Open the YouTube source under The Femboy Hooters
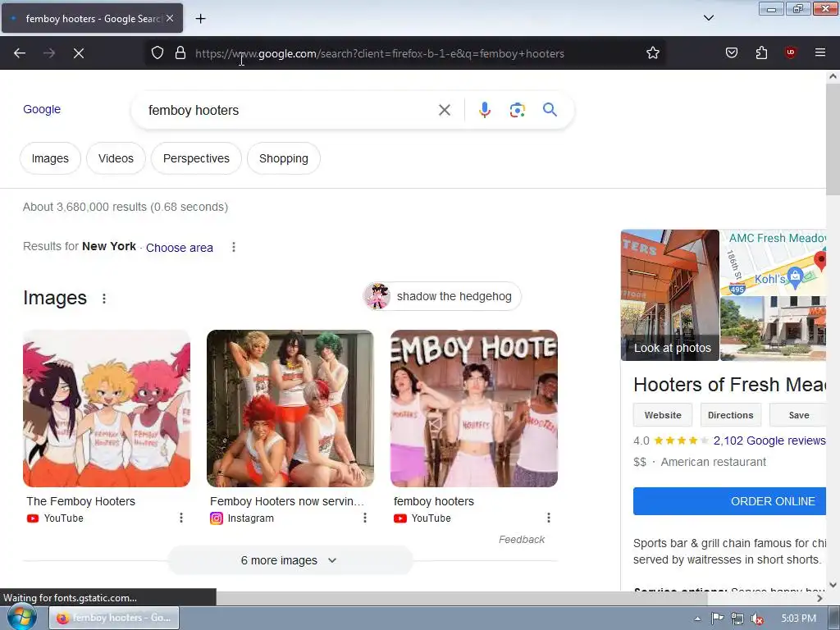Viewport: 840px width, 630px height. [x=55, y=518]
